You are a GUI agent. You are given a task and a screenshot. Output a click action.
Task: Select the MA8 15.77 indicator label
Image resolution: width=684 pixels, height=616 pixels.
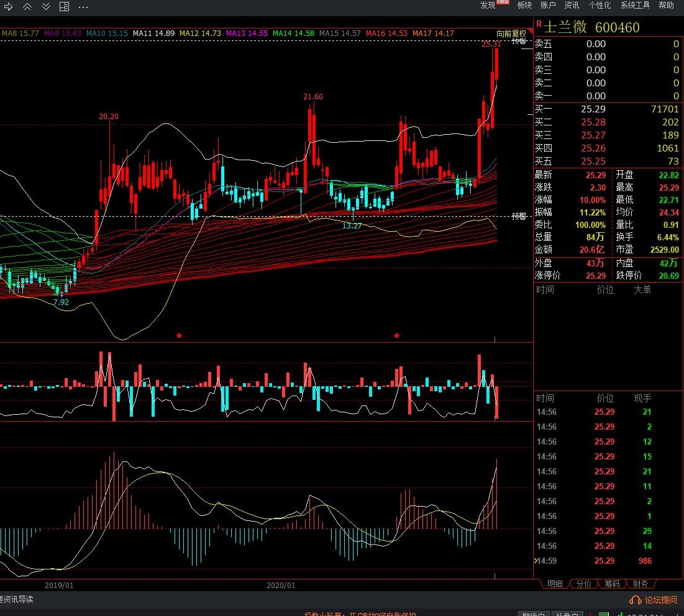(20, 33)
